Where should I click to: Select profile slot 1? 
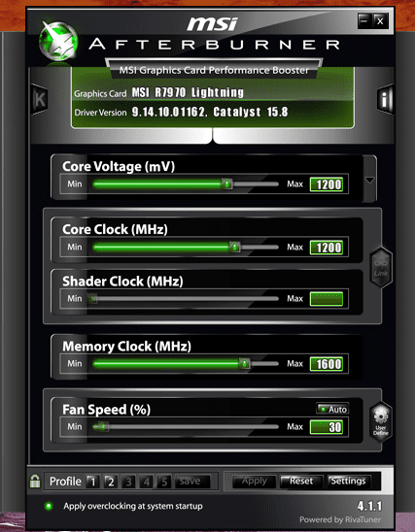point(92,482)
